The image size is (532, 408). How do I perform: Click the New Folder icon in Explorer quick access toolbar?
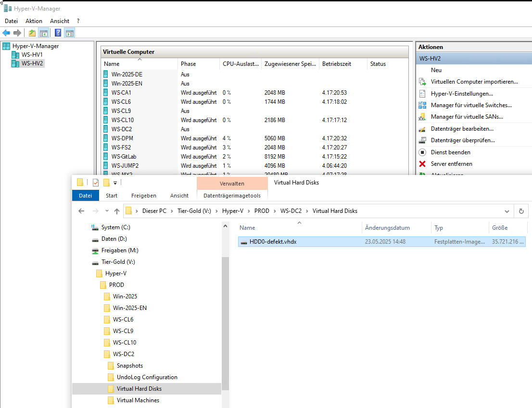pyautogui.click(x=106, y=183)
